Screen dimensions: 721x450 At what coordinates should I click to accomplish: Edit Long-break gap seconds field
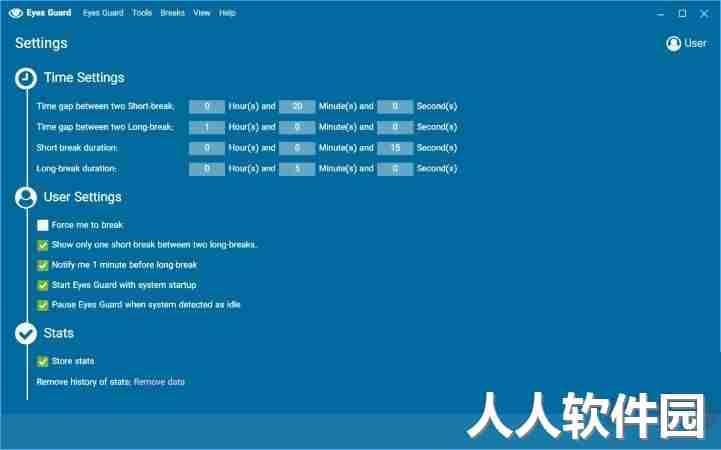tap(395, 127)
